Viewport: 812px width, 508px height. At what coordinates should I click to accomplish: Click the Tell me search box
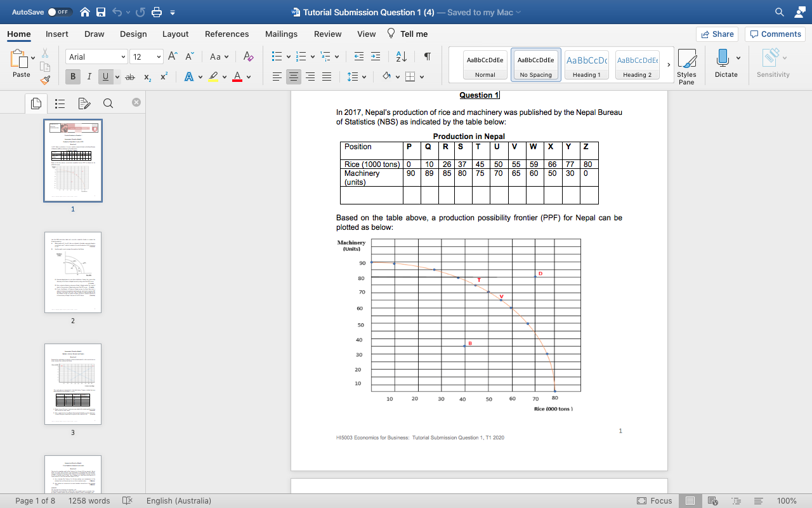click(x=407, y=34)
